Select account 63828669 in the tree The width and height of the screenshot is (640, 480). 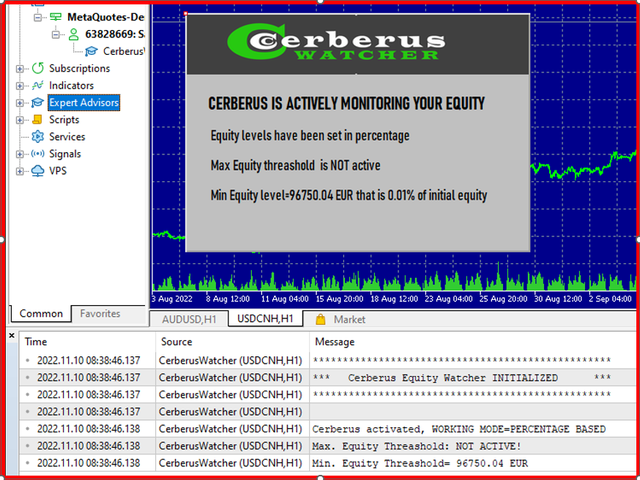coord(114,34)
